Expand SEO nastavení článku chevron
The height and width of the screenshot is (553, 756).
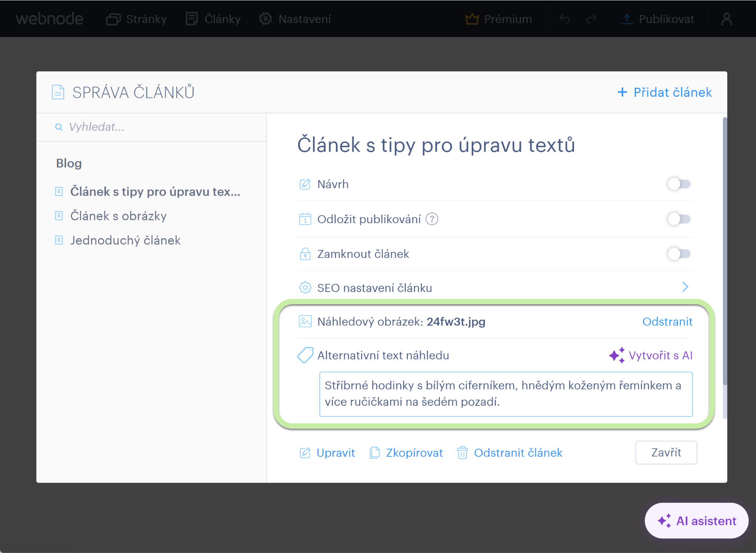(685, 287)
